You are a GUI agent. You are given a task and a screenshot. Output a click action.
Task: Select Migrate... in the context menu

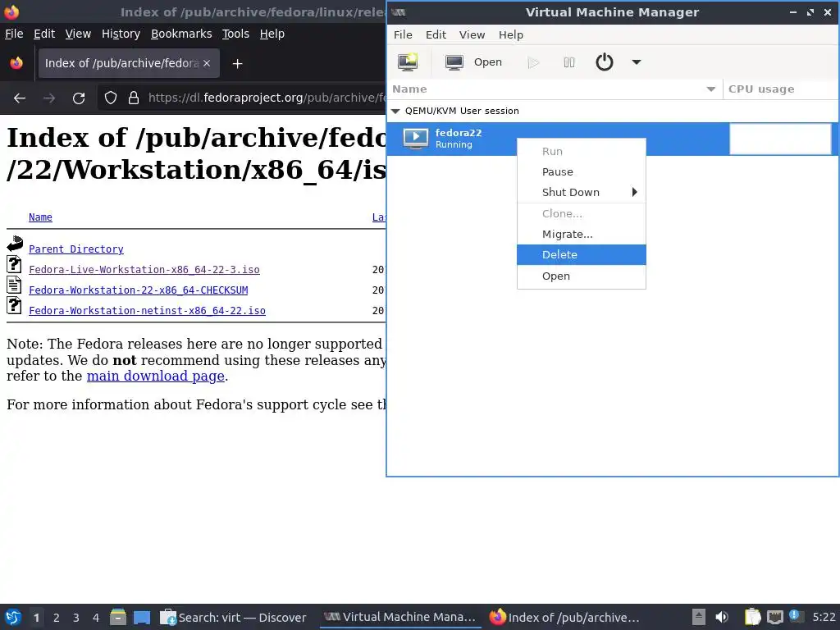click(582, 234)
